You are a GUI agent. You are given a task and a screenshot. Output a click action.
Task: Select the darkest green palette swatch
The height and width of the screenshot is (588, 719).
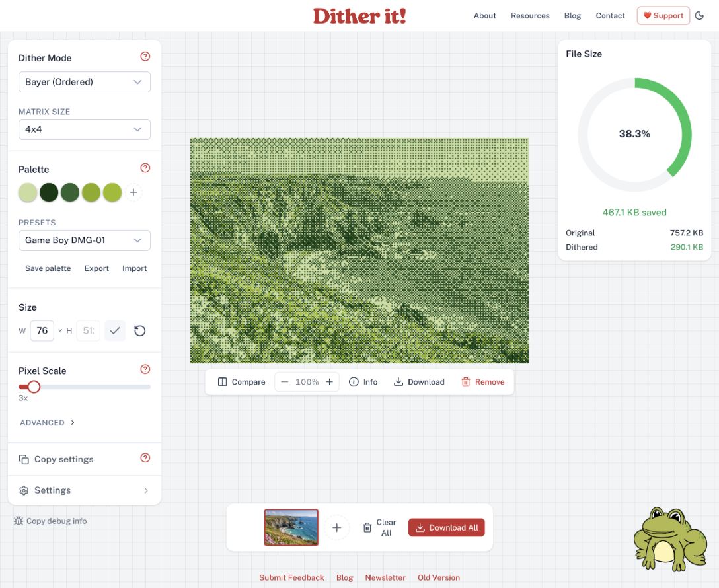(49, 192)
